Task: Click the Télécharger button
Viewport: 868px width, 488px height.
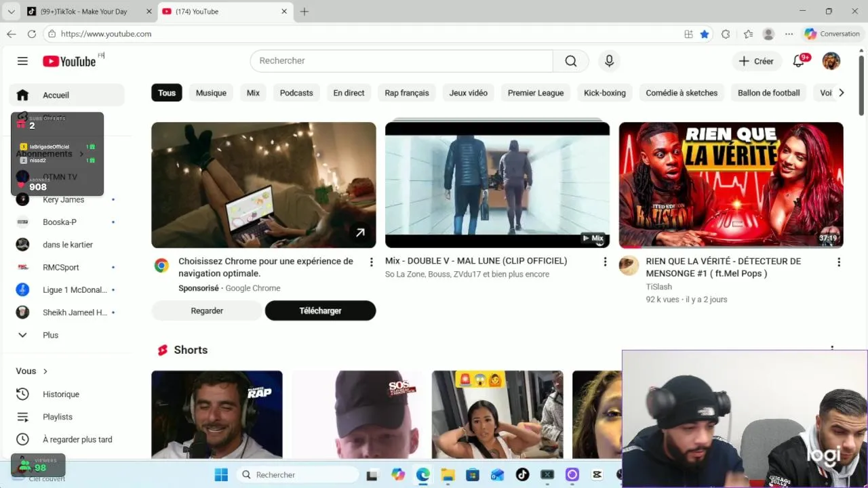Action: coord(320,310)
